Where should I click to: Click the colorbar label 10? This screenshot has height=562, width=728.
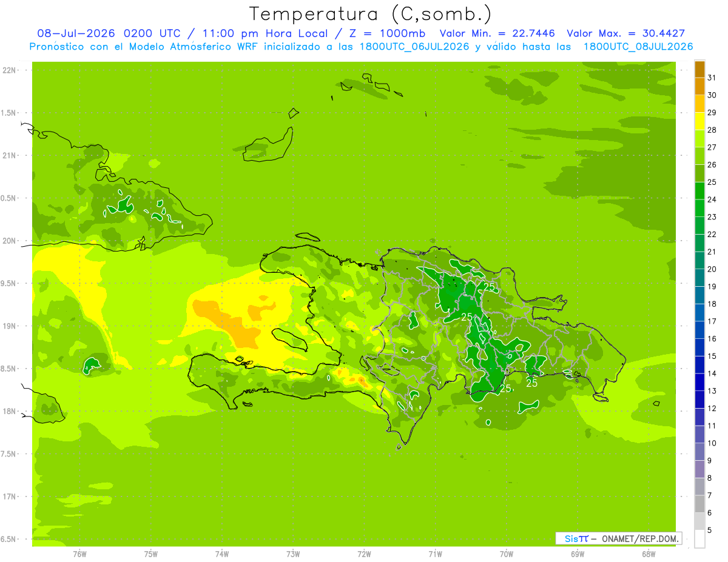point(712,443)
